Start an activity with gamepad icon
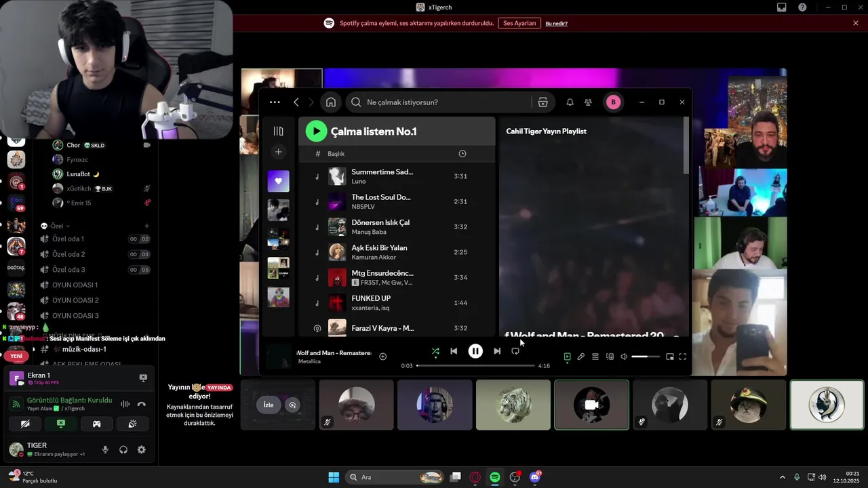The height and width of the screenshot is (488, 868). (96, 424)
